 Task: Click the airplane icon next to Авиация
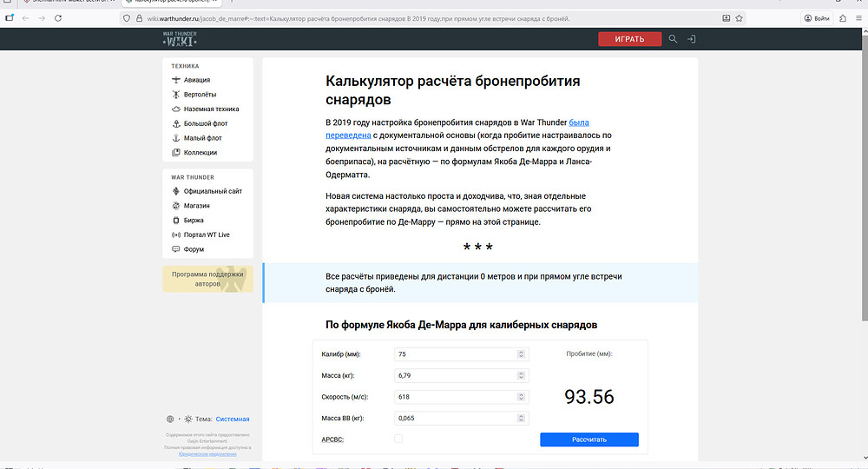coord(176,80)
